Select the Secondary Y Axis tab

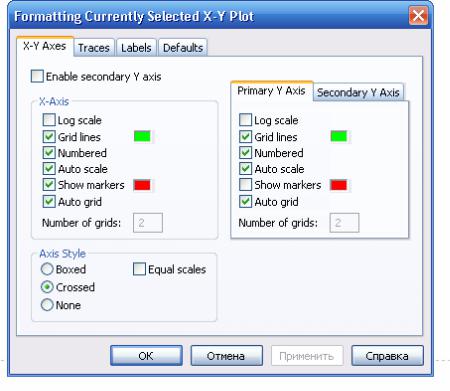tap(358, 92)
